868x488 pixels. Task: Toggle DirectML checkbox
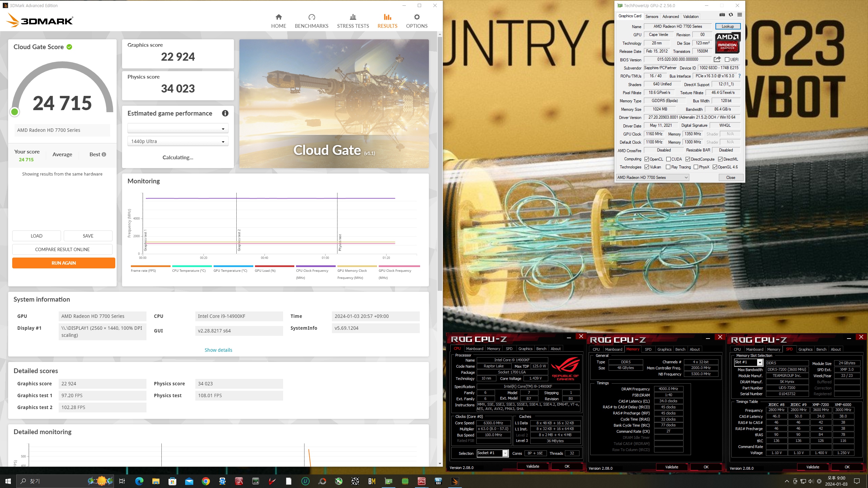(x=720, y=159)
